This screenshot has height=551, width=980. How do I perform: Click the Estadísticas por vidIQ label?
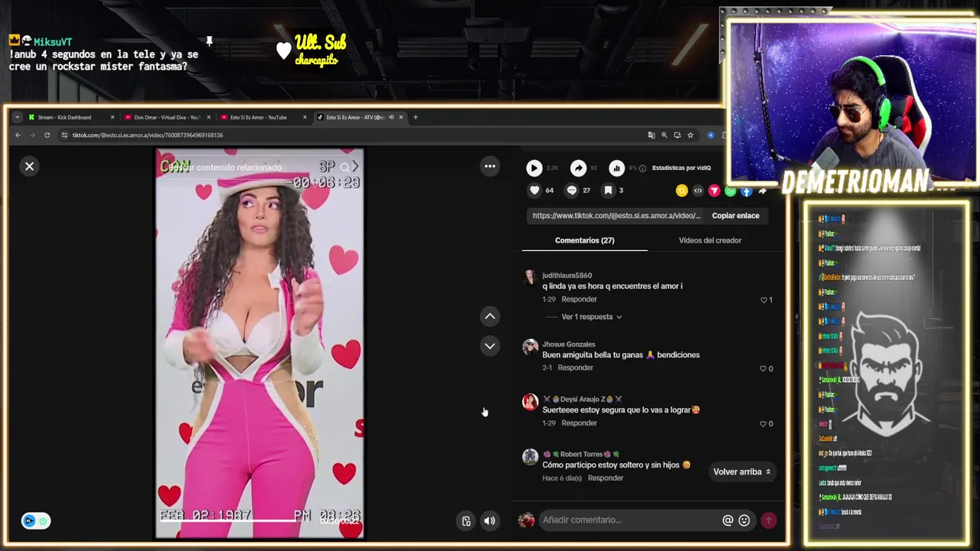pos(681,168)
